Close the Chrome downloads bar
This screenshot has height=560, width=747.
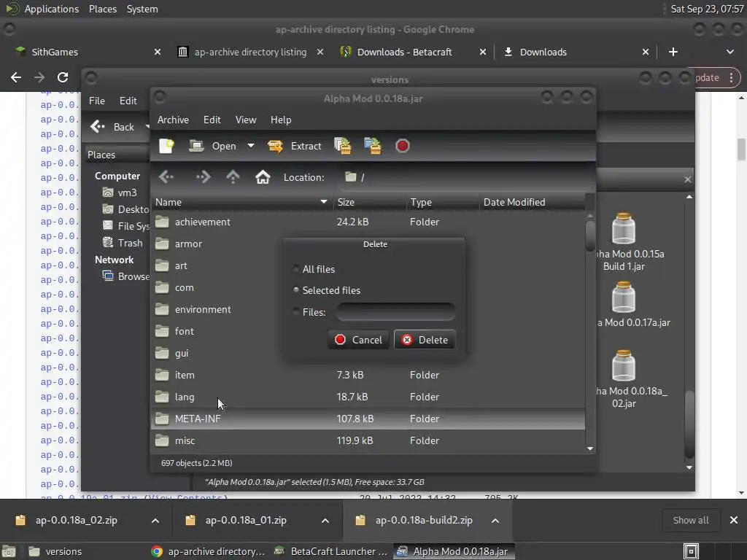pos(734,521)
